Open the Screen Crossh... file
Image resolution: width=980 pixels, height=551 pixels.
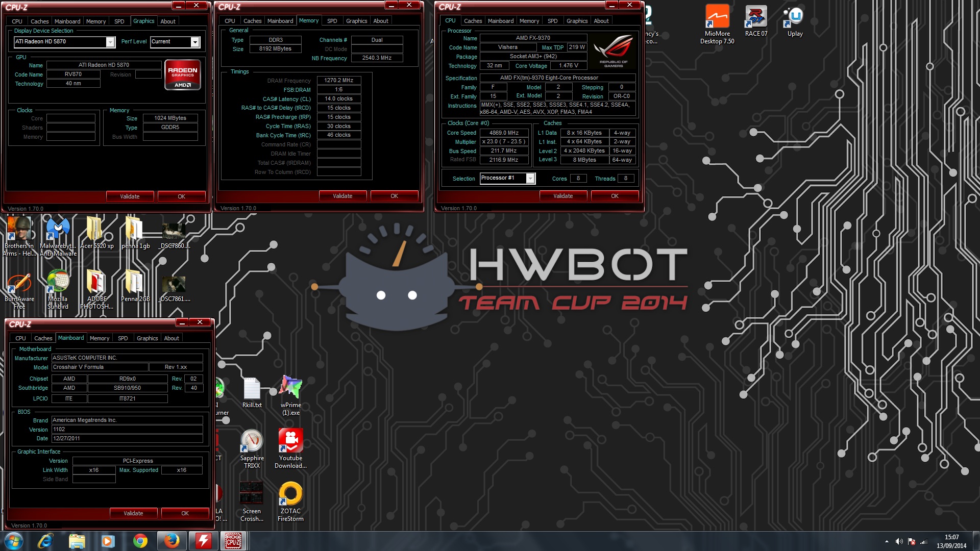[252, 502]
